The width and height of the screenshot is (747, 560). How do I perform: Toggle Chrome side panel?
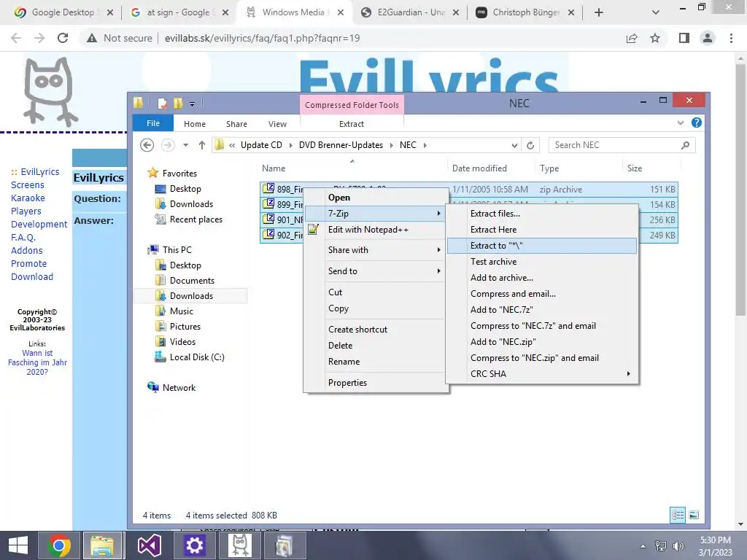tap(684, 38)
